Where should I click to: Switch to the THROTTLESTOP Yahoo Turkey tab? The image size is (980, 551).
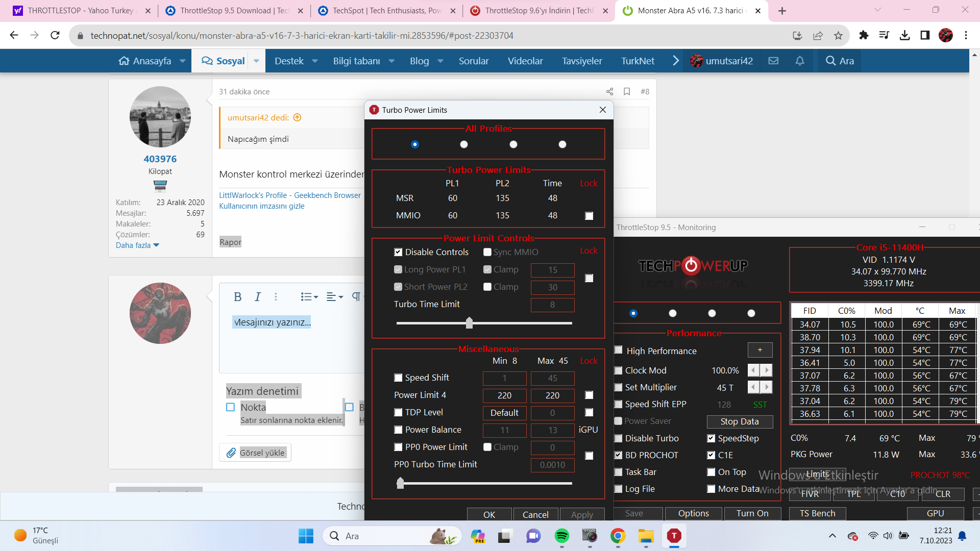82,11
